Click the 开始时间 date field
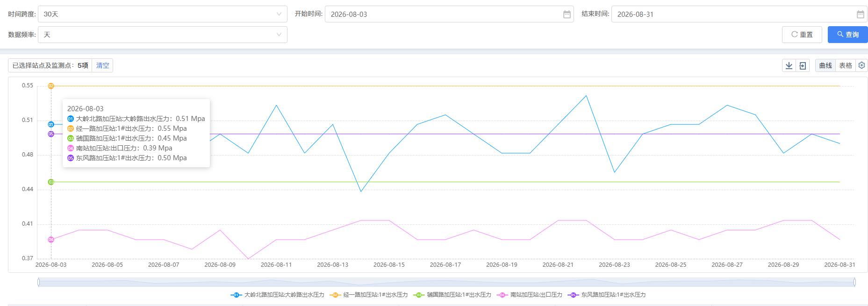 coord(449,14)
